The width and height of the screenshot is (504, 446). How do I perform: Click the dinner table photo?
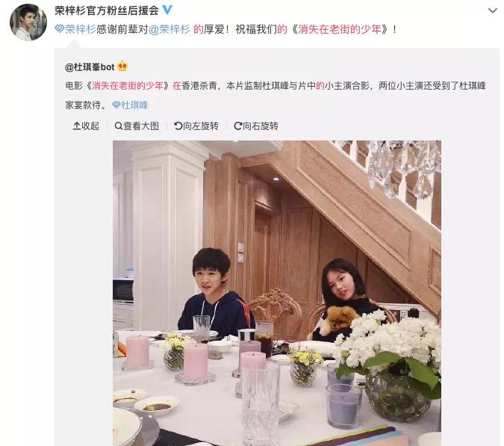[277, 293]
